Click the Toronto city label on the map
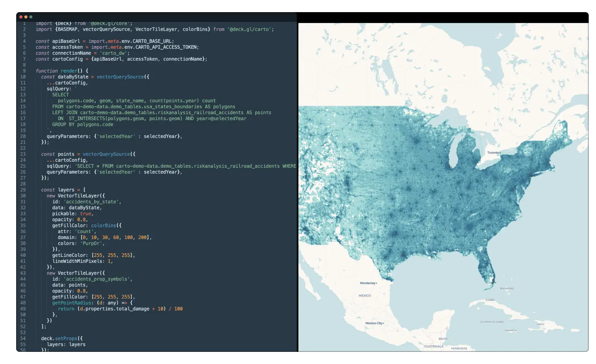This screenshot has height=364, width=596. pyautogui.click(x=493, y=153)
